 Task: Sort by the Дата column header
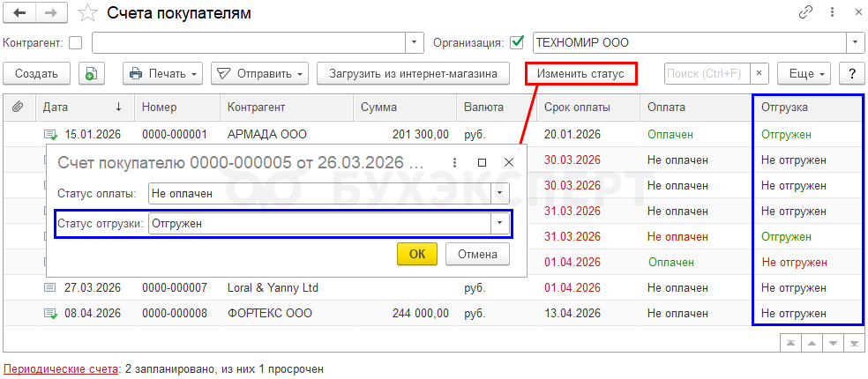coord(86,108)
